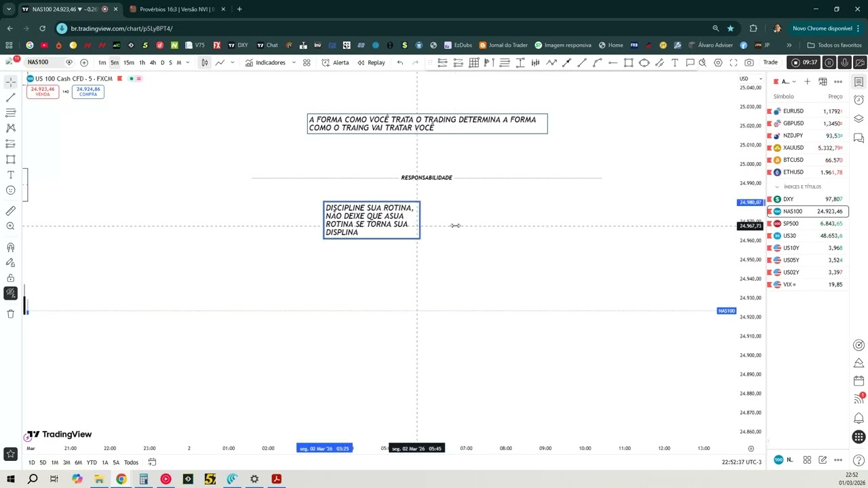868x488 pixels.
Task: Delete drawings with the trash icon
Action: coord(10,314)
